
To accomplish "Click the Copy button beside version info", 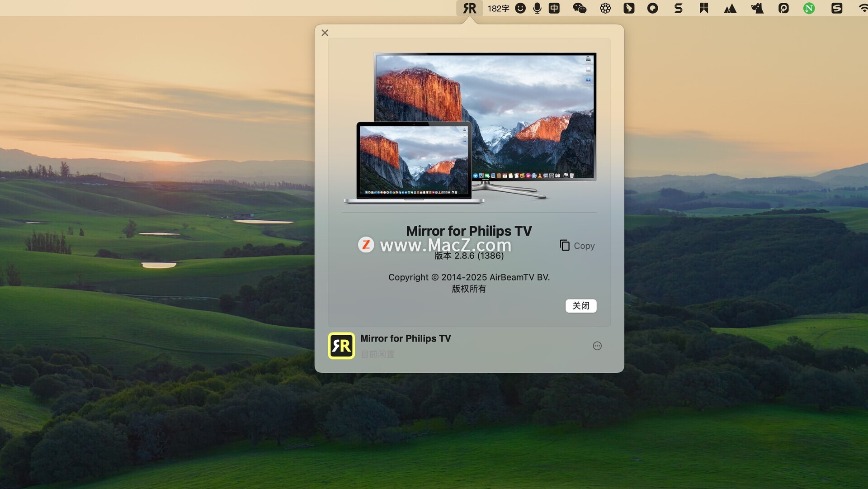I will 577,246.
